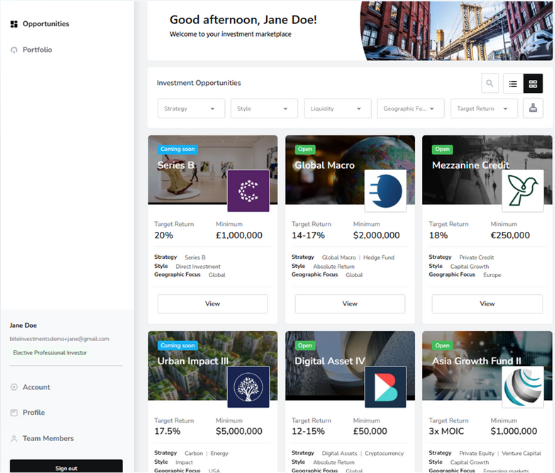Screen dimensions: 555x473
Task: Click the Team Members person icon
Action: pyautogui.click(x=14, y=438)
